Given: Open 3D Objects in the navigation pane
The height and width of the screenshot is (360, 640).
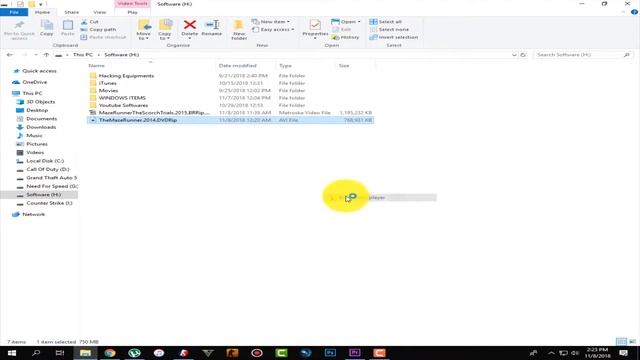Looking at the screenshot, I should pos(40,102).
